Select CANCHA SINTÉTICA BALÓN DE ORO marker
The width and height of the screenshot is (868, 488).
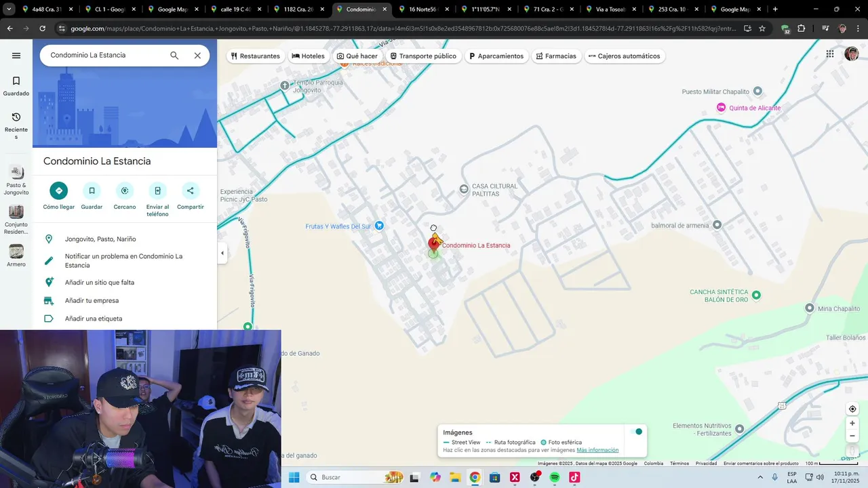[x=757, y=295]
